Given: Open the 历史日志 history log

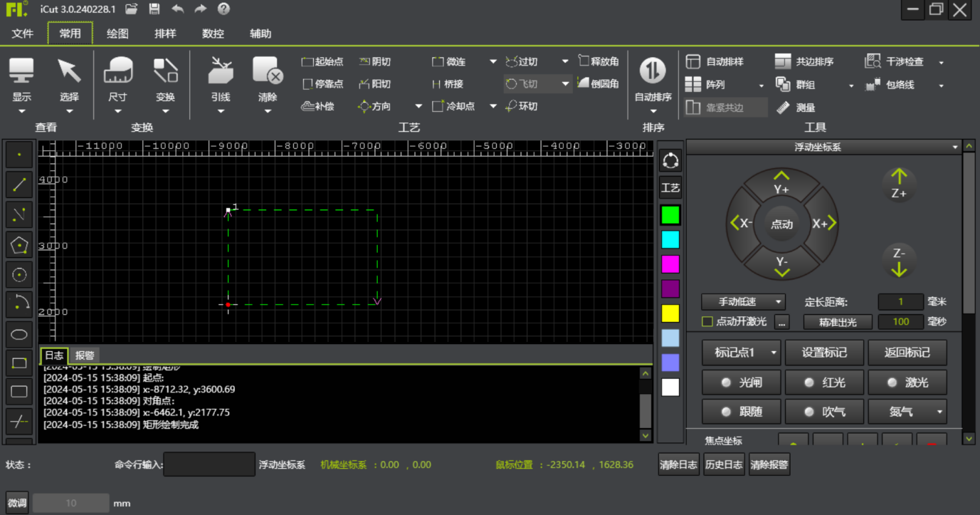Looking at the screenshot, I should [724, 464].
